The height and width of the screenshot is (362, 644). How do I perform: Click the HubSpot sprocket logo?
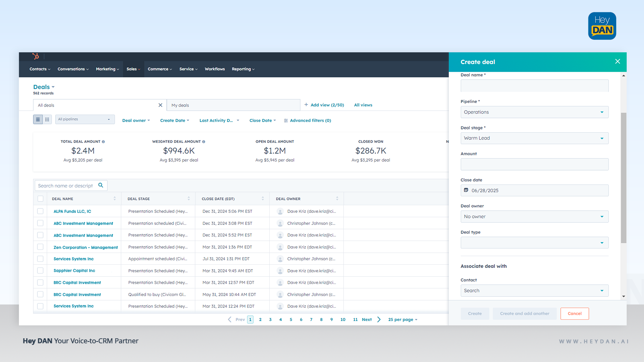tap(36, 56)
